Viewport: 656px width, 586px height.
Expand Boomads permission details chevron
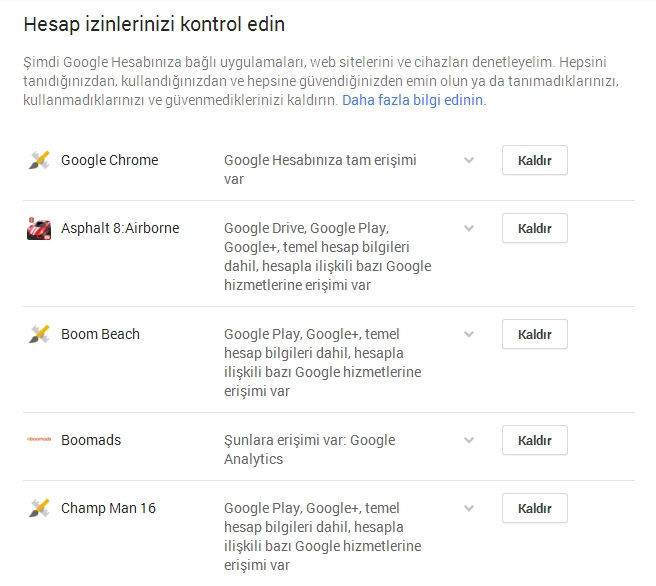click(469, 440)
